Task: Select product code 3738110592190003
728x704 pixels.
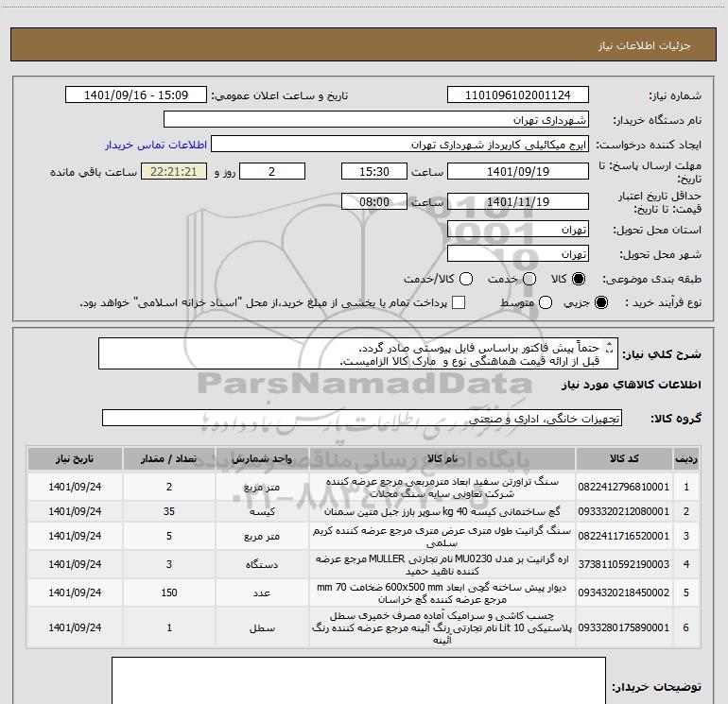Action: (x=624, y=564)
